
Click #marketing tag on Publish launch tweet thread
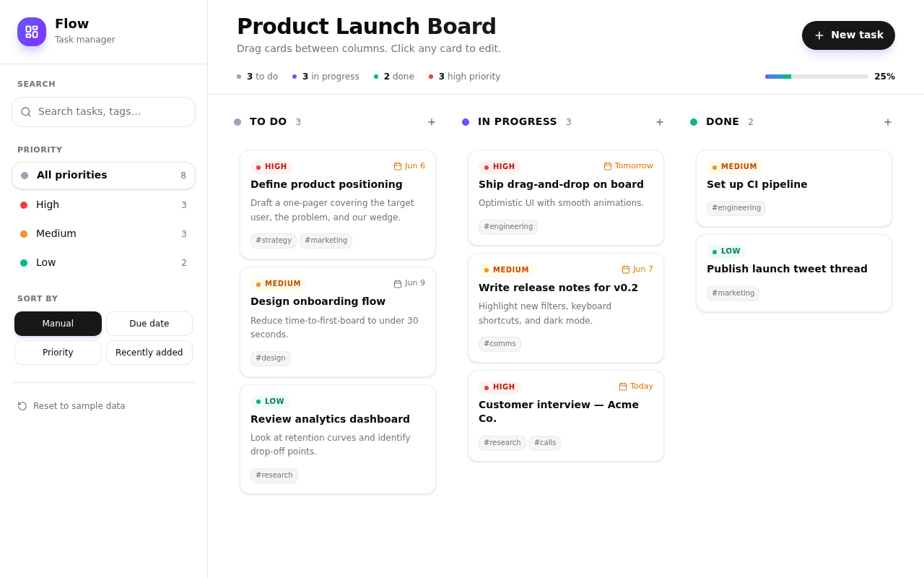point(733,293)
